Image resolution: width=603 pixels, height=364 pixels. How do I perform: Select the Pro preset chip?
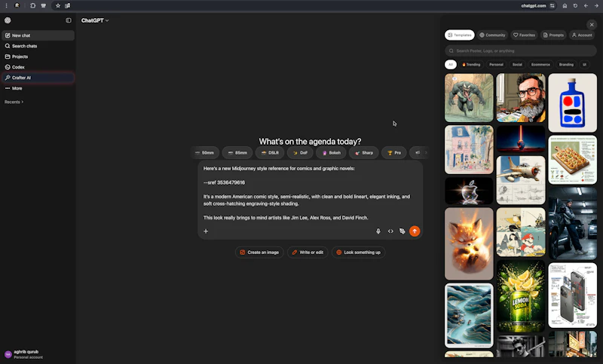pos(394,152)
